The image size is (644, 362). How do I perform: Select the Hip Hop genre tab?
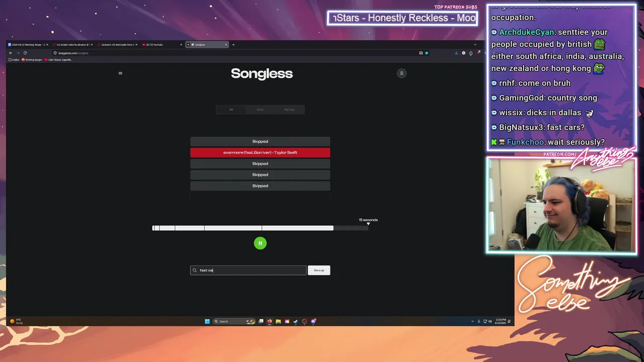(x=289, y=110)
